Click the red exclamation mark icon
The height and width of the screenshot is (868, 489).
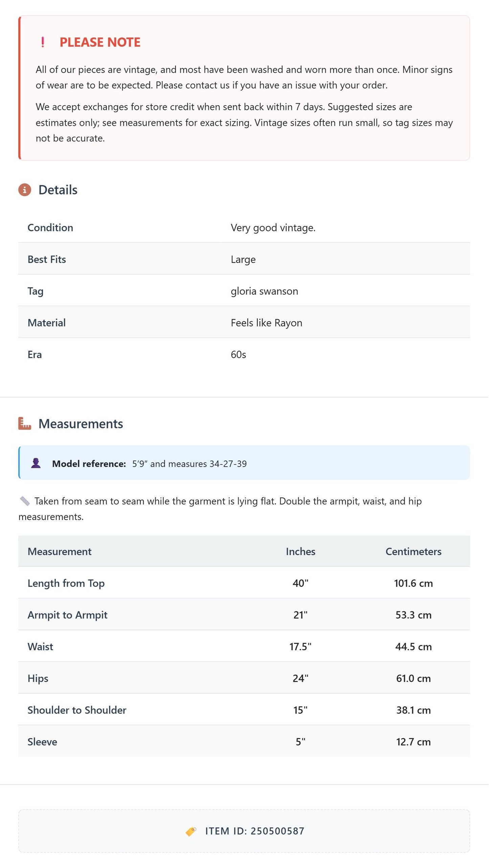tap(43, 42)
